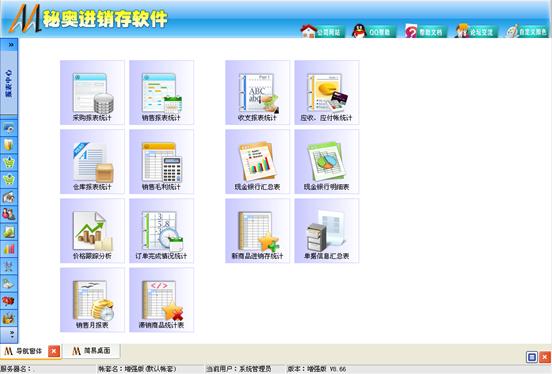Click sidebar bar chart icon
The image size is (552, 374).
[x=9, y=249]
